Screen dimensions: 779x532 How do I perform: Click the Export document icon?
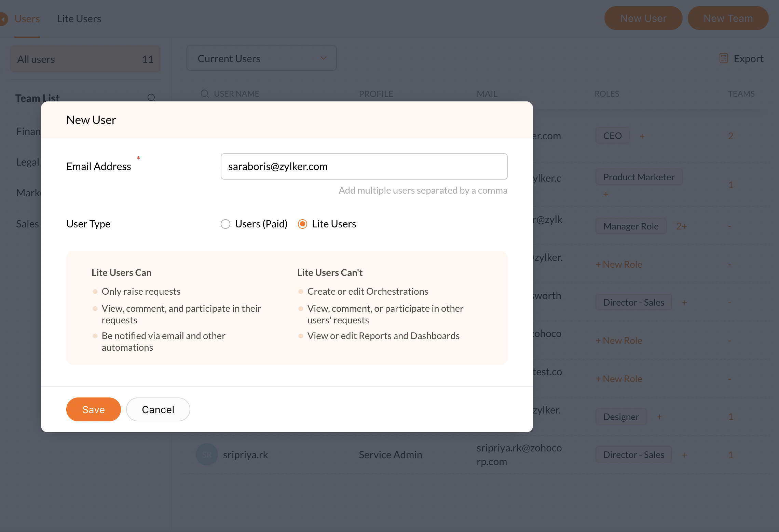coord(723,58)
